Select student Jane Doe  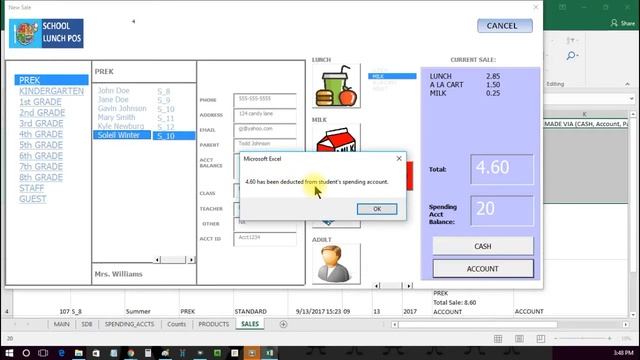click(113, 100)
